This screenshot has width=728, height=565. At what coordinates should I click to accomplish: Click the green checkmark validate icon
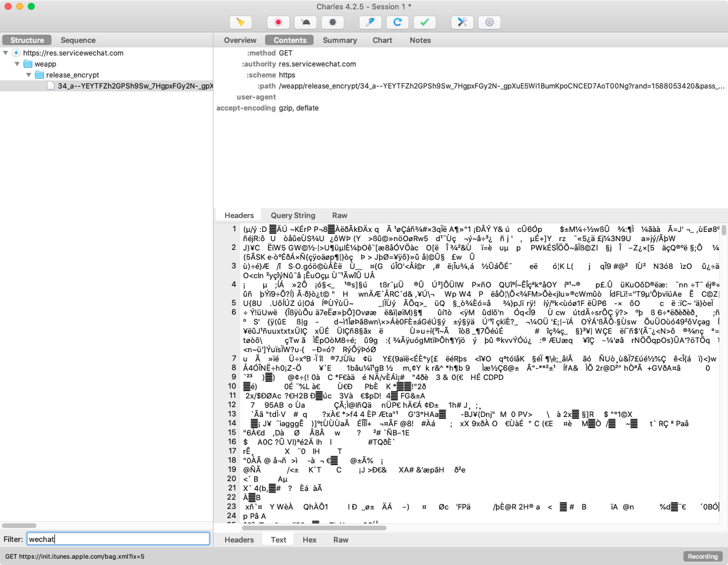tap(425, 22)
